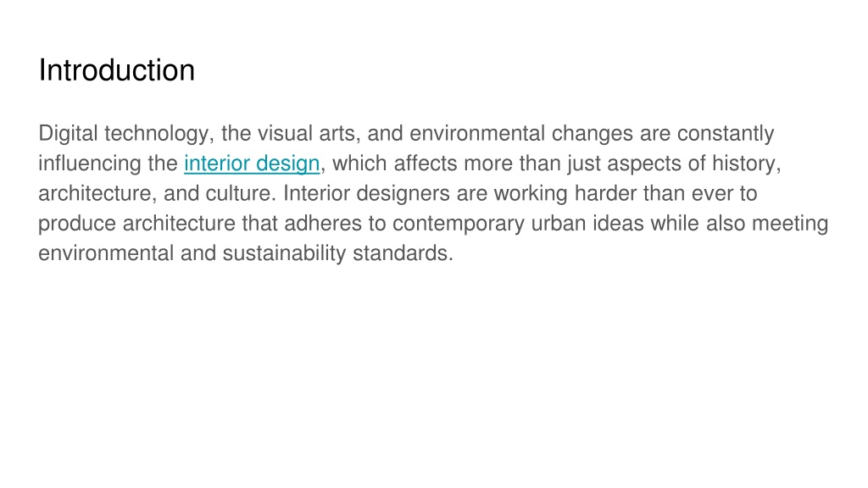
Task: Click the word 'constantly' ending first line
Action: tap(726, 134)
